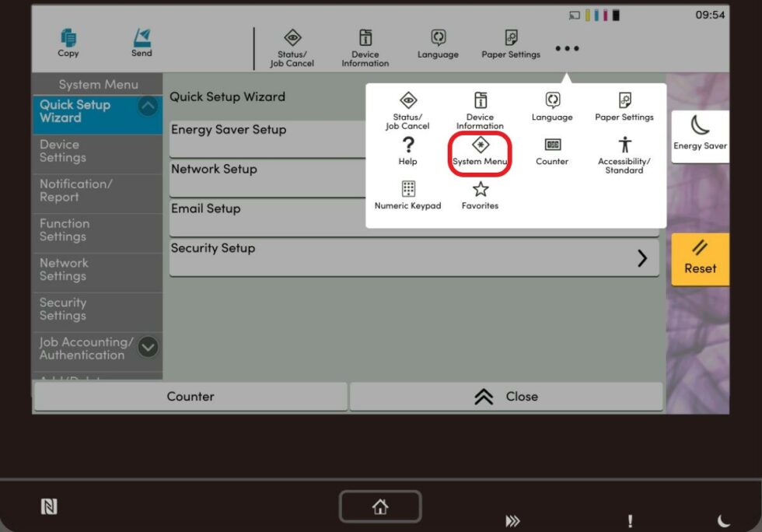Select the Send function
This screenshot has width=762, height=532.
[x=141, y=43]
